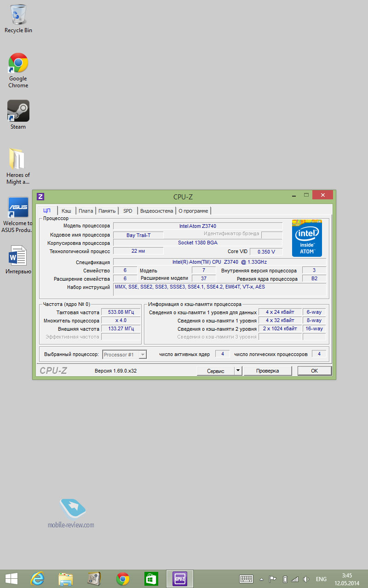
Task: Minimize the CPU-Z window
Action: [293, 196]
